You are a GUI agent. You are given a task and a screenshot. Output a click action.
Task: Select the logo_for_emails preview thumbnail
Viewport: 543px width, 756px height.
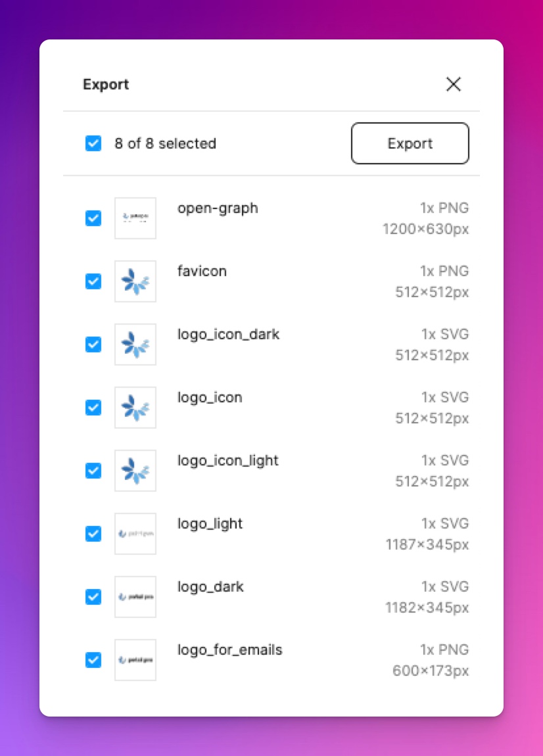pos(135,660)
